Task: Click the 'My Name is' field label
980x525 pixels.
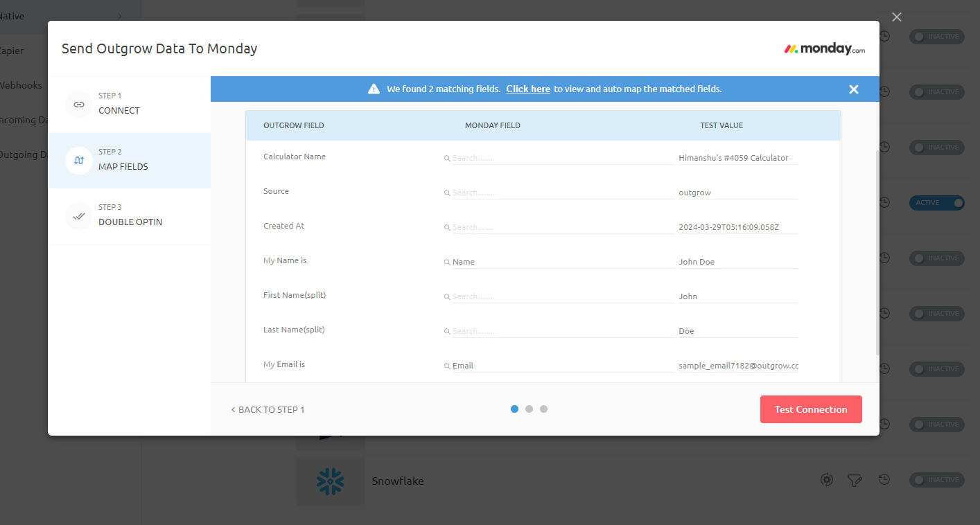Action: 285,260
